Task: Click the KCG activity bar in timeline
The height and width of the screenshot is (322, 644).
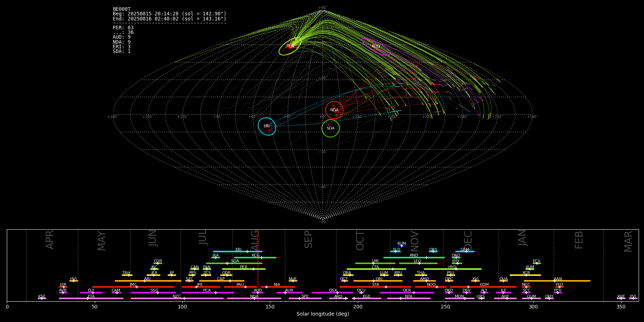Action: (x=255, y=257)
